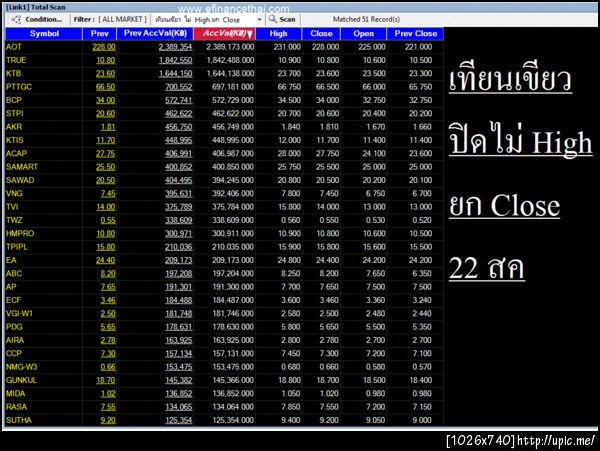
Task: Select the TPIPL symbol
Action: coord(17,247)
